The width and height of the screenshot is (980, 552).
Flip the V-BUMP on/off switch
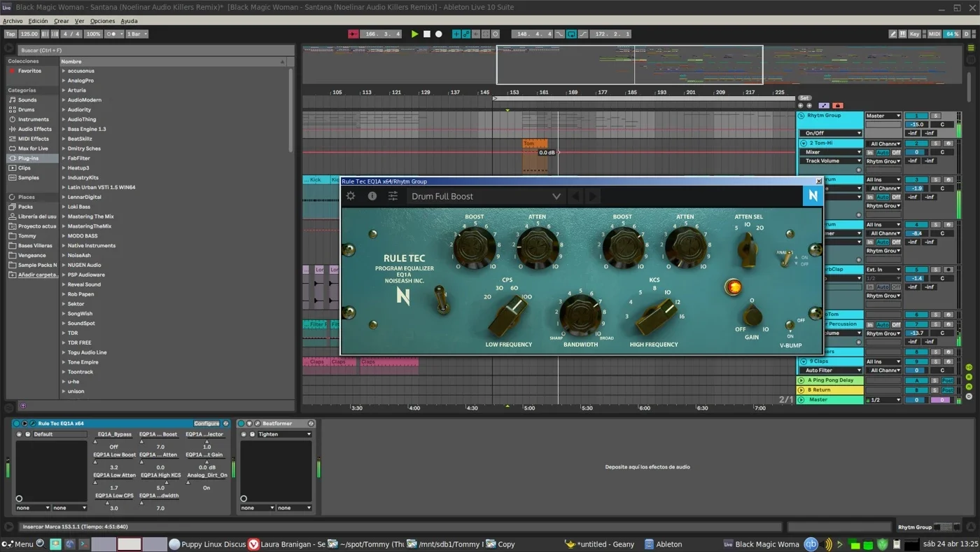[790, 325]
